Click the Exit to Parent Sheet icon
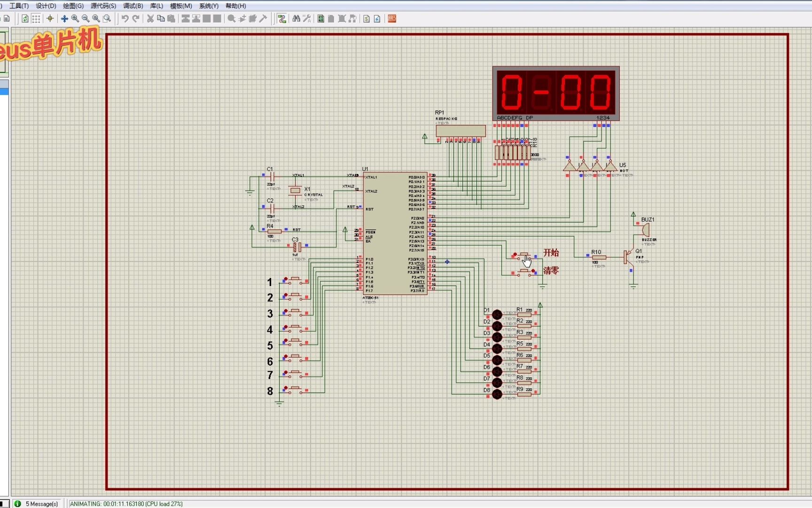Screen dimensions: 812x508 coord(352,19)
